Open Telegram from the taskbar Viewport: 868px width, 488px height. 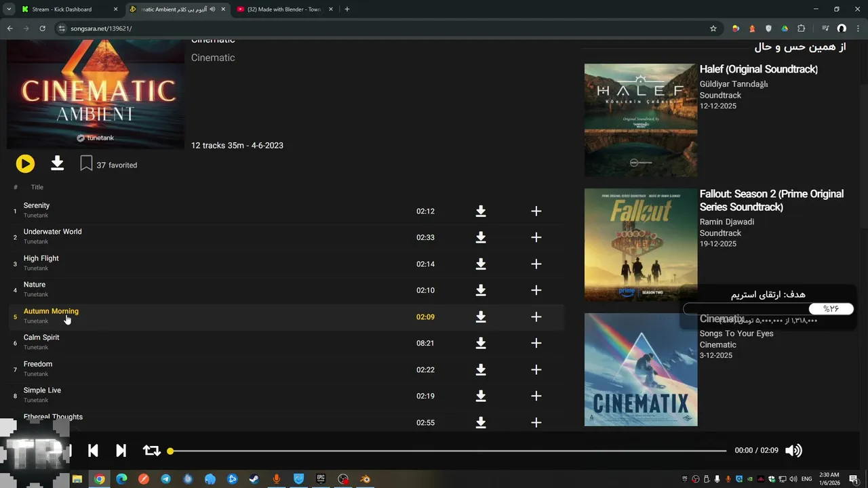coord(165,479)
